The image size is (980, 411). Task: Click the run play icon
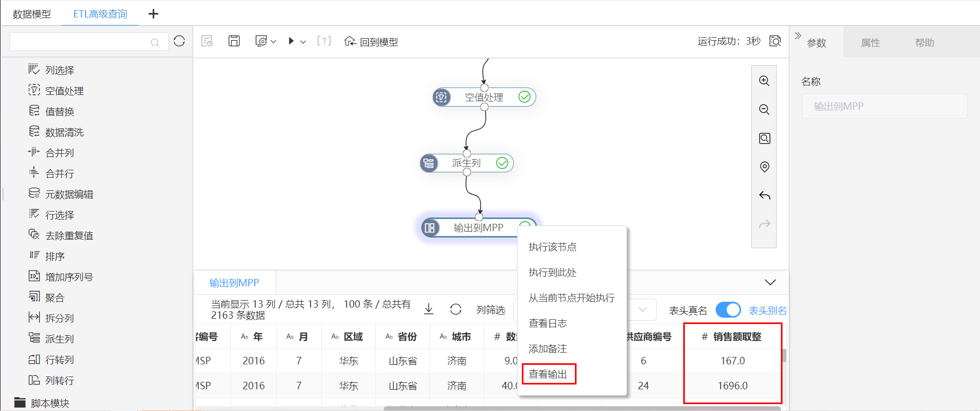tap(291, 41)
